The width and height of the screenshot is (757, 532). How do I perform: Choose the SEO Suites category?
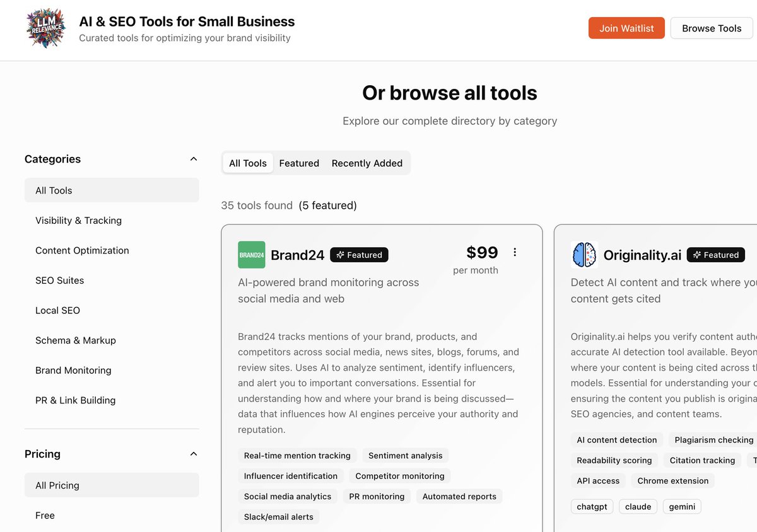click(112, 280)
